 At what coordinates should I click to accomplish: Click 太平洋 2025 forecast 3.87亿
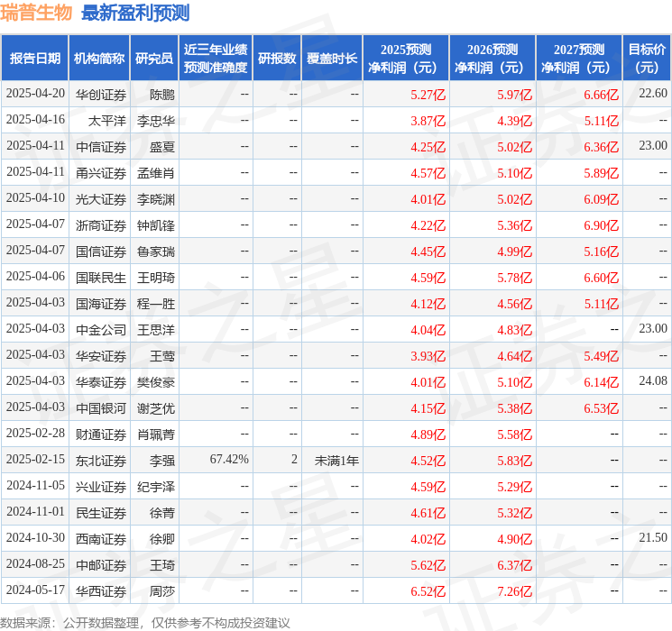pyautogui.click(x=428, y=121)
